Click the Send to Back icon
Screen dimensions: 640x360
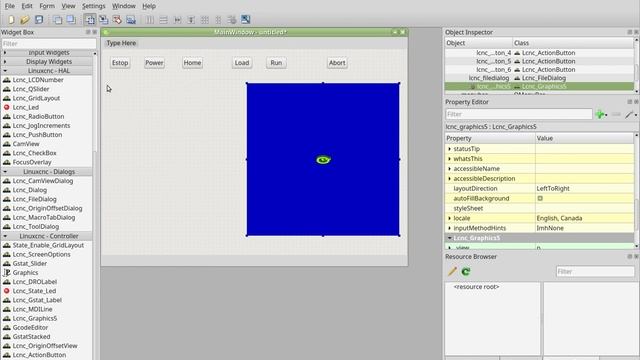(58, 20)
